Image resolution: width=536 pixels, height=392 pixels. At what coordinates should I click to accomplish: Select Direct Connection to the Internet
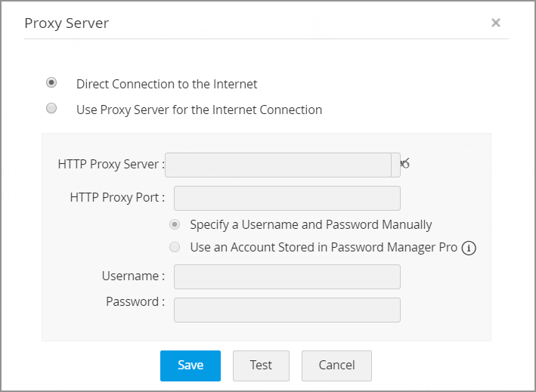tap(51, 82)
